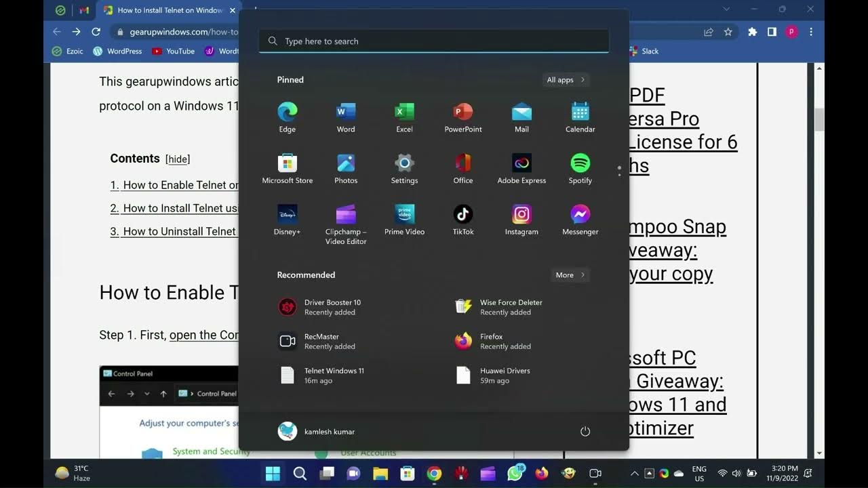
Task: Launch PowerPoint from pinned apps
Action: pos(463,117)
